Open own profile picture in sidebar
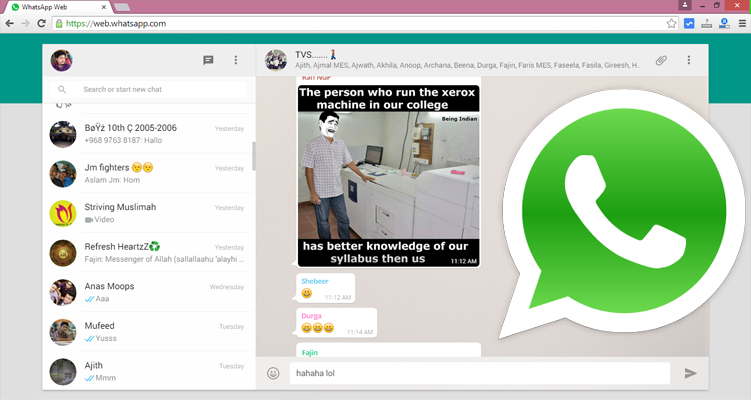 (62, 60)
